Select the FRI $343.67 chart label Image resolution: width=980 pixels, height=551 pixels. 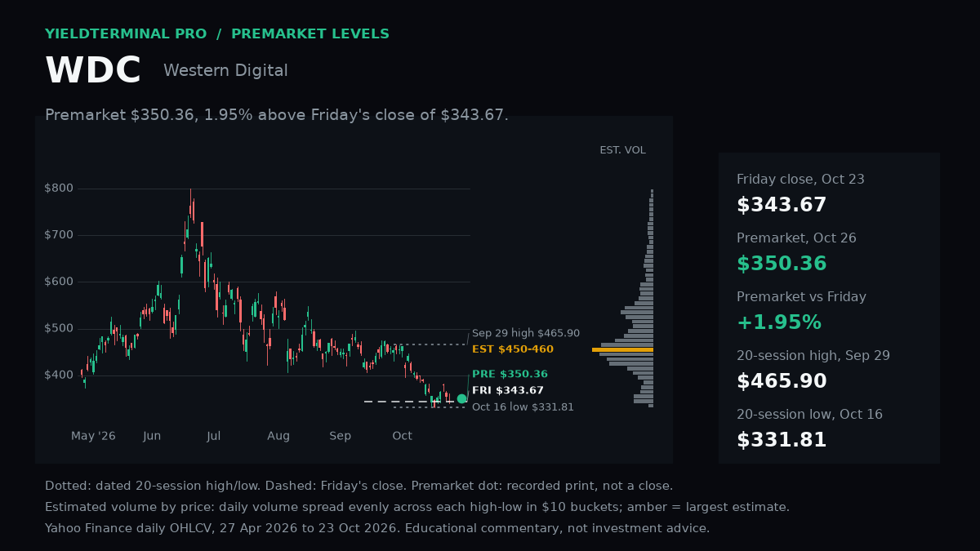(x=508, y=391)
